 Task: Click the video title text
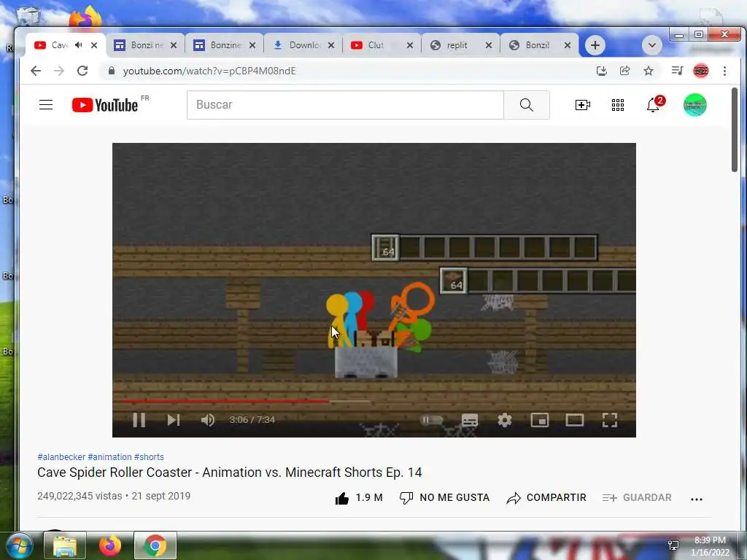coord(230,472)
